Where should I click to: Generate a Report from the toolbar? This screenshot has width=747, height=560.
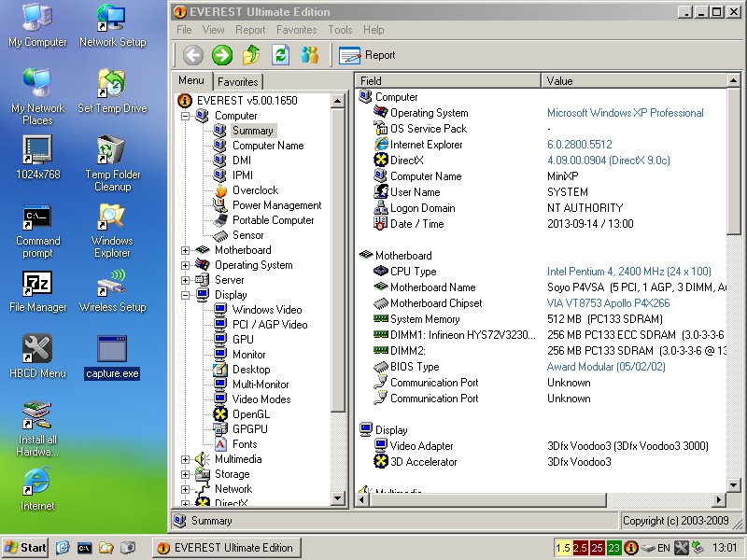(367, 55)
